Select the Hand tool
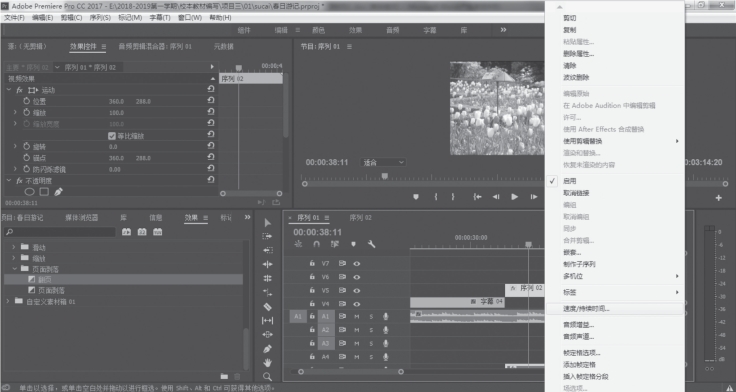The image size is (736, 392). 268,363
